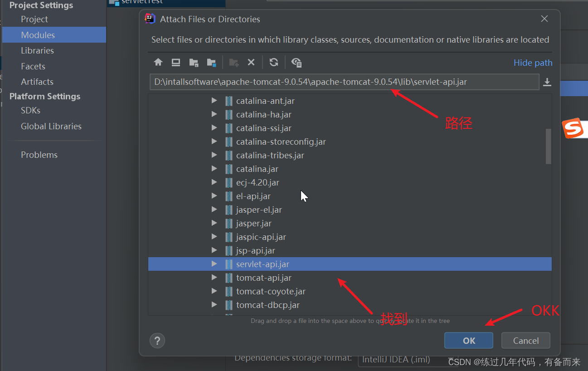Click the OK button
588x371 pixels.
tap(469, 341)
